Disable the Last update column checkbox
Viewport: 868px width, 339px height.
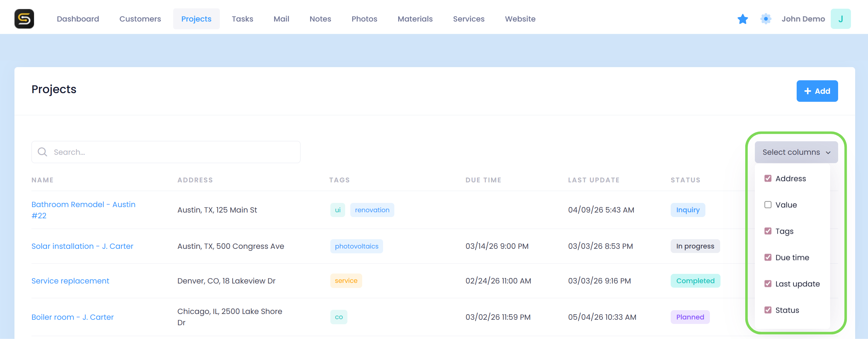768,284
